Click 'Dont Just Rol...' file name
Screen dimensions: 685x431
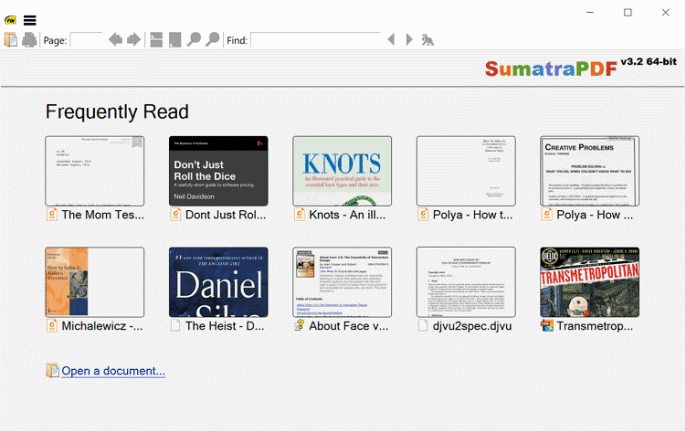225,215
